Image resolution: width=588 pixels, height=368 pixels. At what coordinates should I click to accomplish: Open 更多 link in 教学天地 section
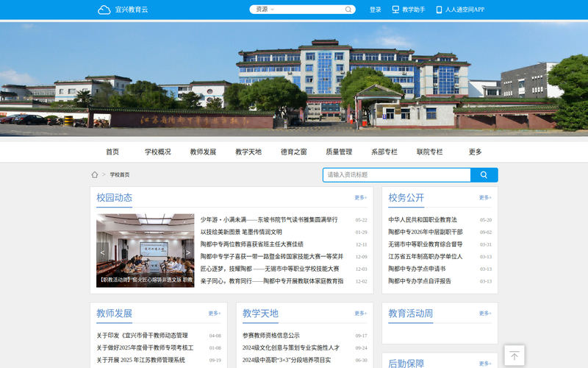click(361, 314)
